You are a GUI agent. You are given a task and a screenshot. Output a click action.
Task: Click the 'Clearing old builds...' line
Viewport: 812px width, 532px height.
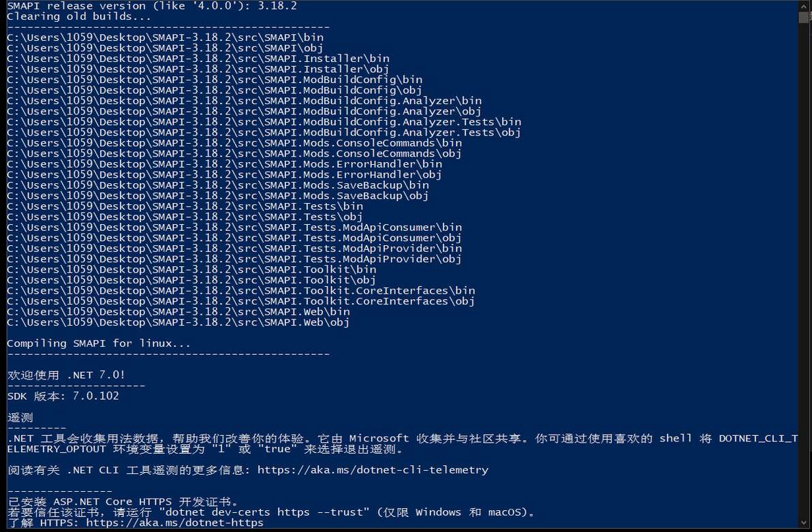(79, 16)
